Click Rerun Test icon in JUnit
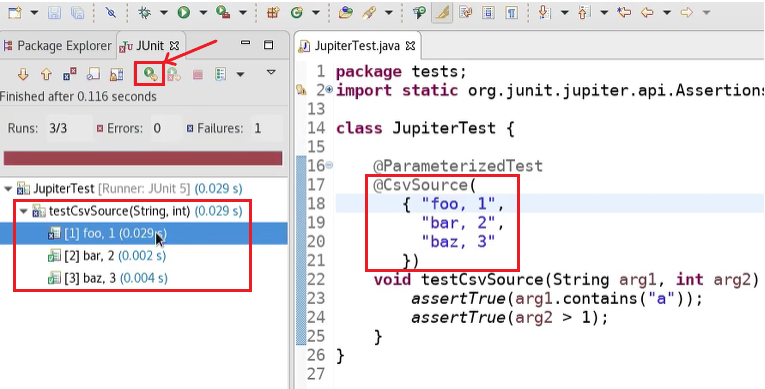The height and width of the screenshot is (389, 765). [150, 74]
